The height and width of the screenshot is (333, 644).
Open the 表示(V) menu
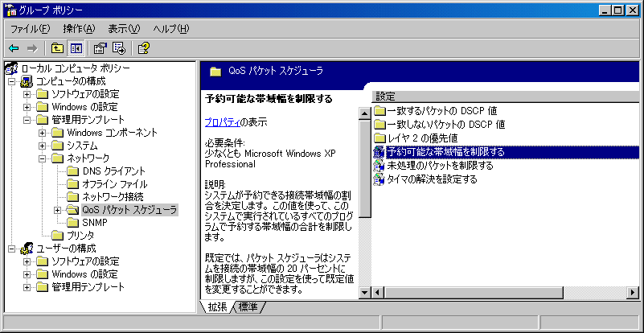pyautogui.click(x=124, y=29)
